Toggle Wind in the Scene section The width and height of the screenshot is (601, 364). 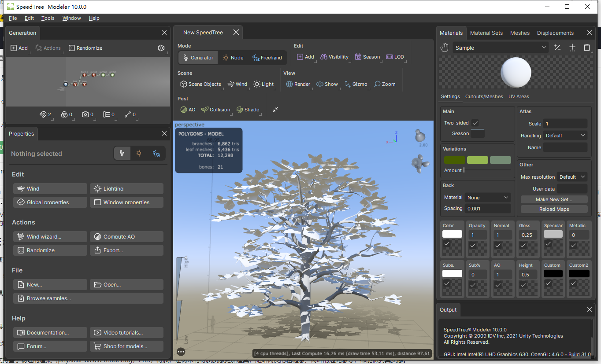click(237, 84)
